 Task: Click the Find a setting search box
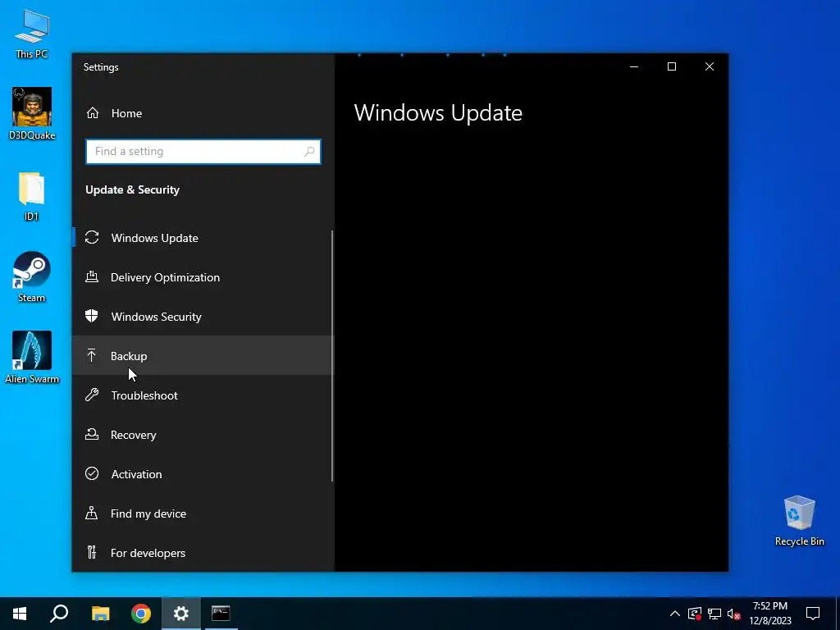(x=203, y=152)
